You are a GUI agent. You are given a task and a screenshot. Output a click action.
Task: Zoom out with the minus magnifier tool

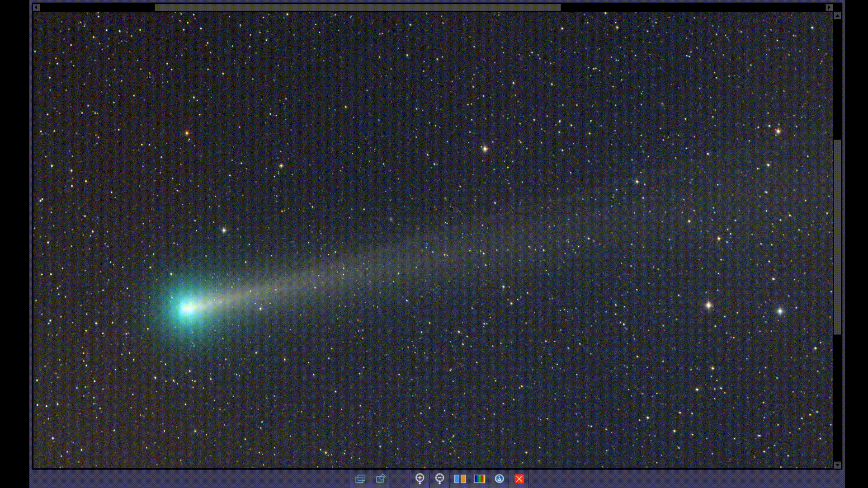point(440,479)
